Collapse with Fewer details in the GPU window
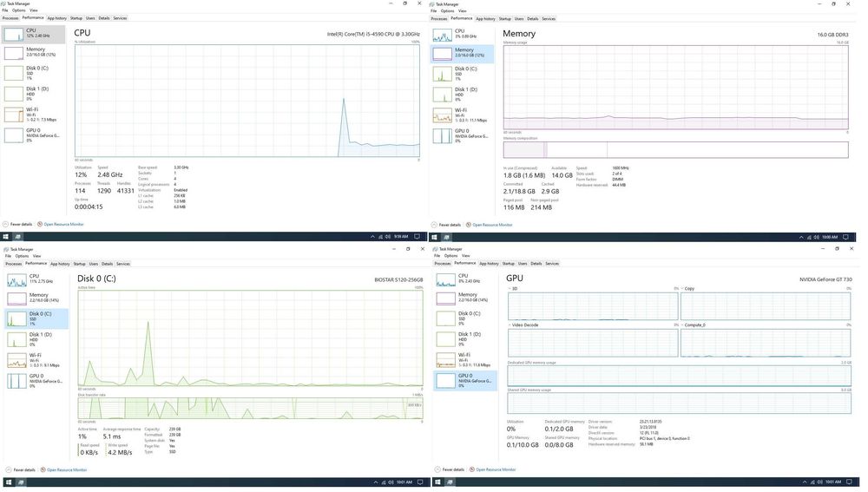Screen dimensions: 868x492 [450, 469]
